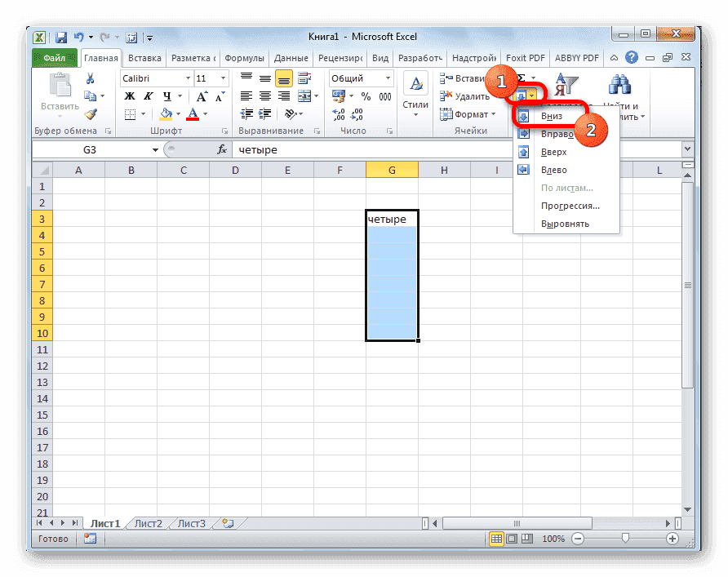The width and height of the screenshot is (728, 577).
Task: Toggle underline formatting
Action: 167,95
